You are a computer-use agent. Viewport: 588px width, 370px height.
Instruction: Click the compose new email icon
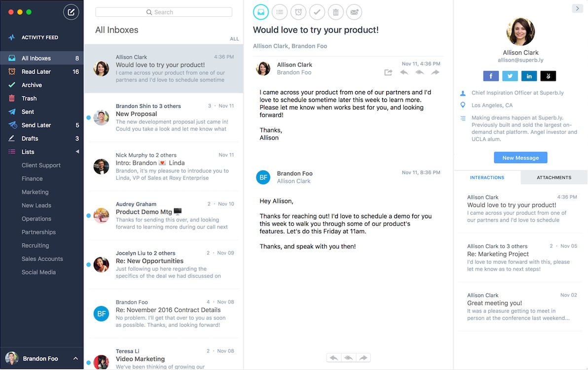pos(71,12)
